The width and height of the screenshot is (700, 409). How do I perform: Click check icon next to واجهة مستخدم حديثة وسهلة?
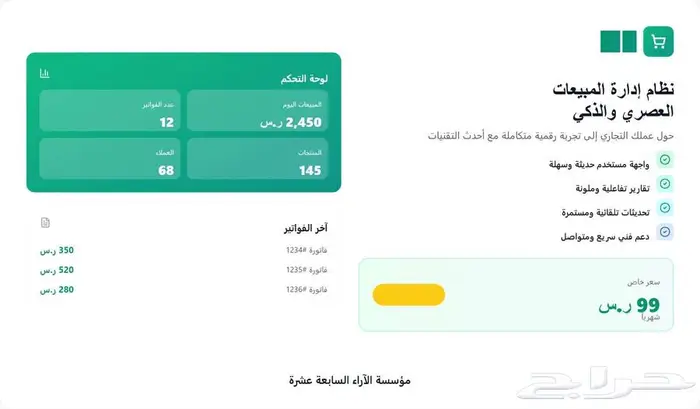point(665,160)
